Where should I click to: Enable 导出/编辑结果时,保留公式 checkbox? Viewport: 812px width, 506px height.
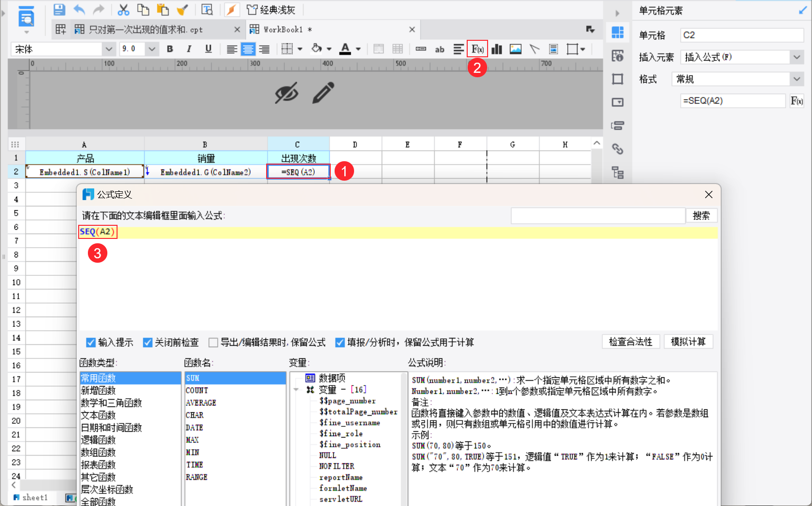(x=213, y=342)
